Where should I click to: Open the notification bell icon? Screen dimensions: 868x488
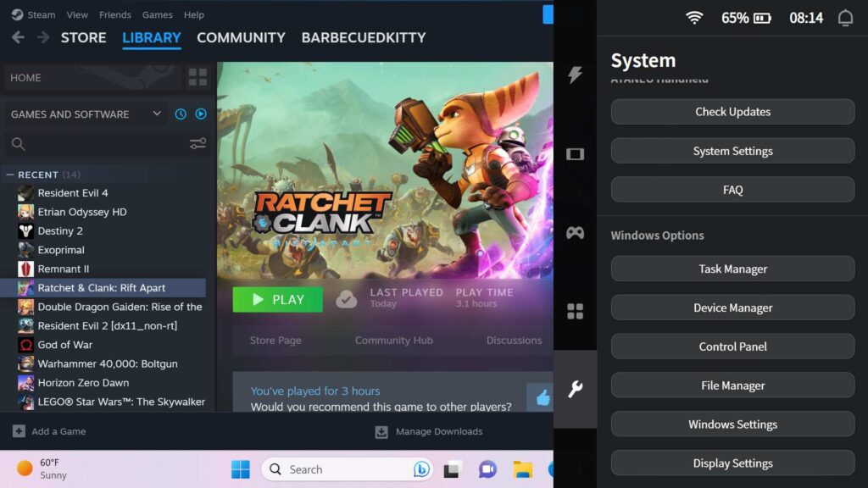pyautogui.click(x=844, y=18)
